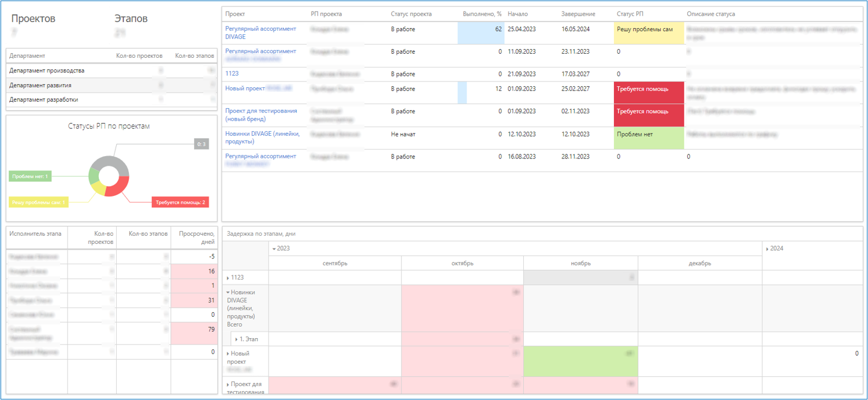Viewport: 868px width, 400px height.
Task: Expand the 1123 project row
Action: 228,278
